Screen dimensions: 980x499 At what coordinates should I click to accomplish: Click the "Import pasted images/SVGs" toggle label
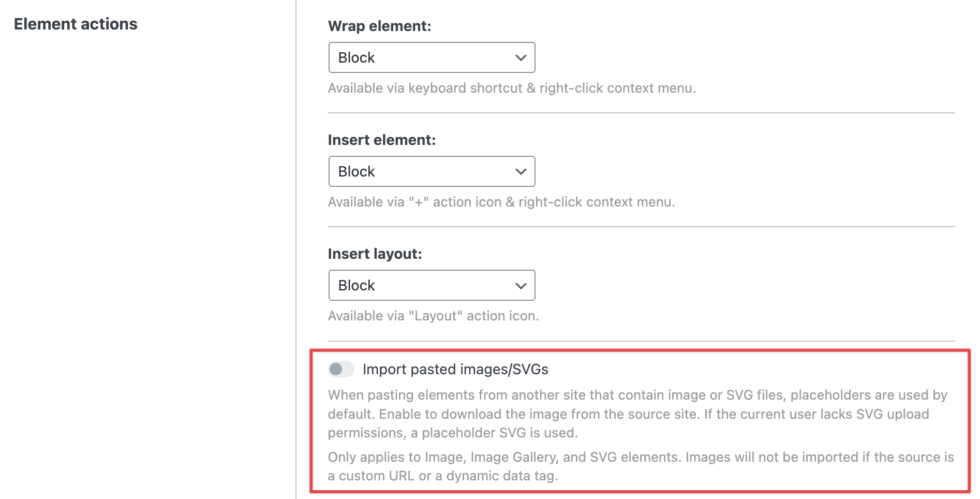coord(455,369)
